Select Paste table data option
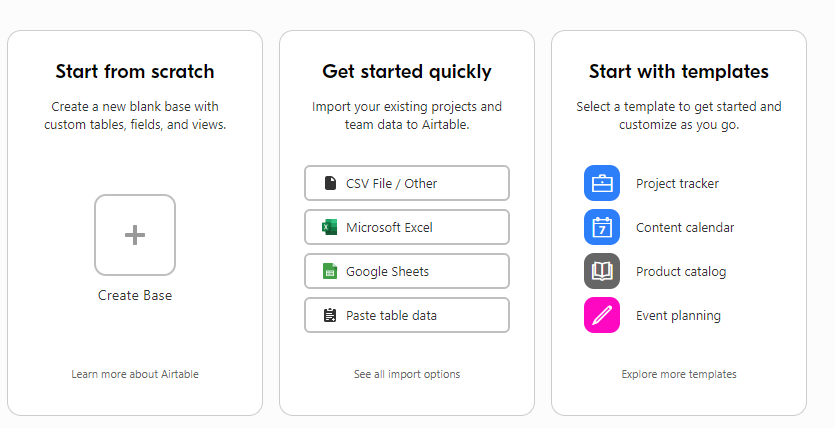 [407, 315]
